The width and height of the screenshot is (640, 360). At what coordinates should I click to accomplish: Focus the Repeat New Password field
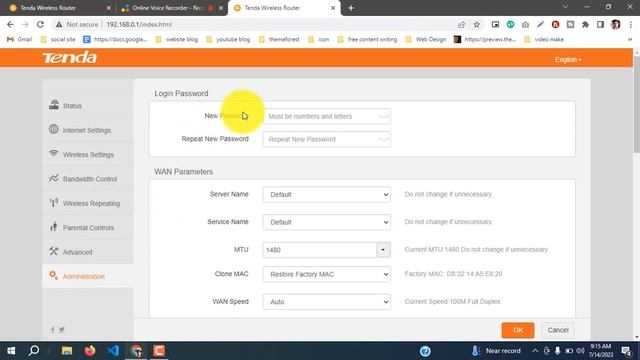pos(327,139)
